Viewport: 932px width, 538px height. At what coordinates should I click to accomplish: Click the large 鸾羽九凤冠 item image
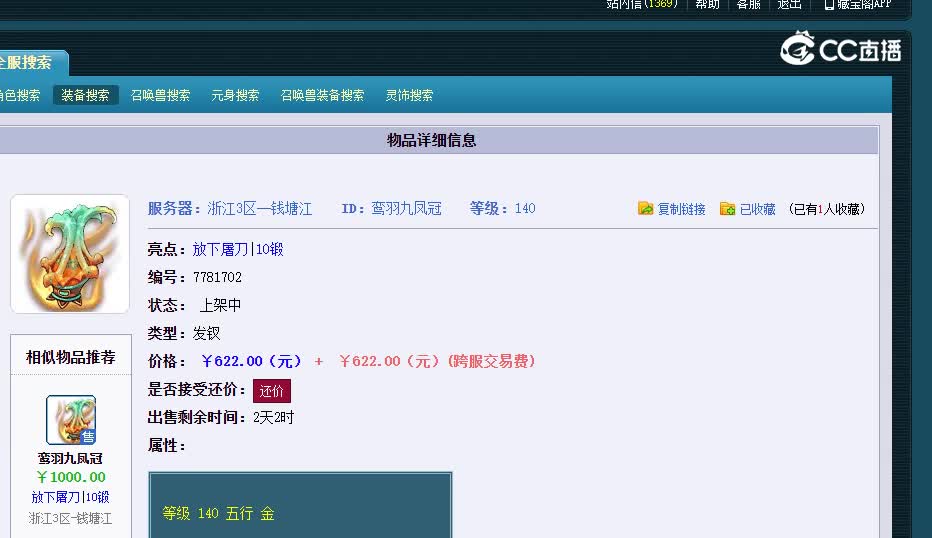click(x=70, y=254)
